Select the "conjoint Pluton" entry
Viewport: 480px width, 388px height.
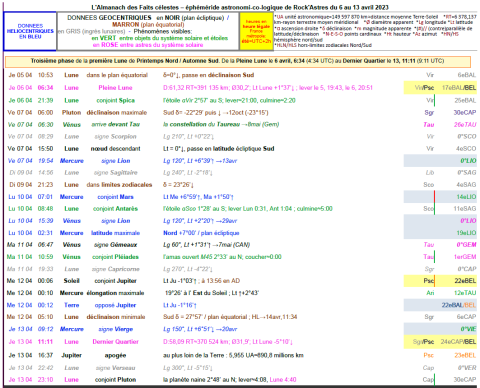pyautogui.click(x=115, y=380)
